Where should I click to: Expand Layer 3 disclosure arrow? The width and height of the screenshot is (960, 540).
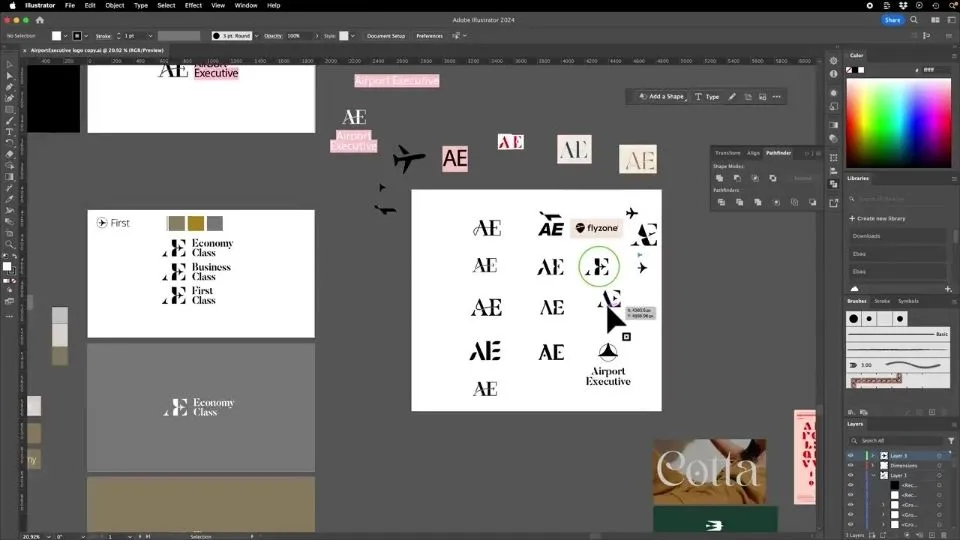pyautogui.click(x=873, y=456)
